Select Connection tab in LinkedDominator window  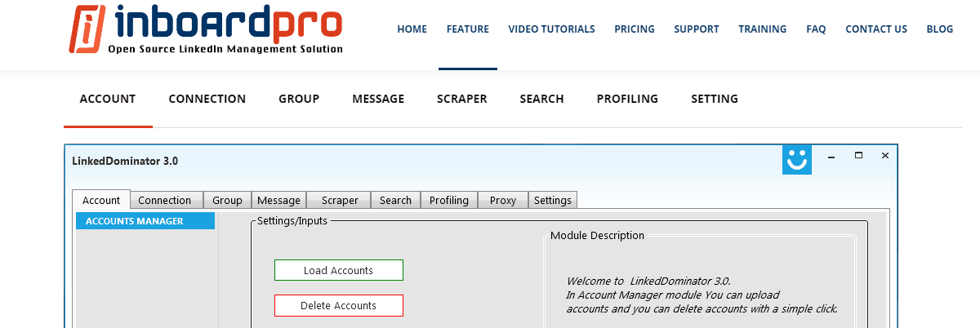(x=165, y=200)
